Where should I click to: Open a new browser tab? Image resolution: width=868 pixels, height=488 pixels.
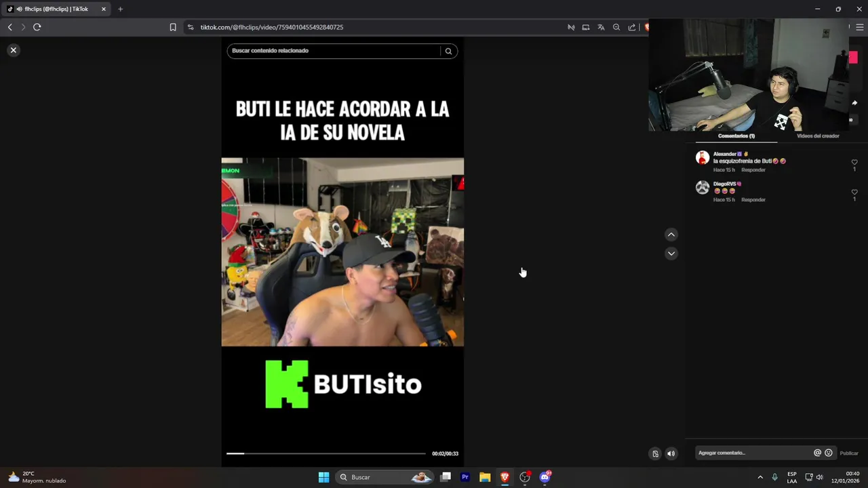[120, 9]
